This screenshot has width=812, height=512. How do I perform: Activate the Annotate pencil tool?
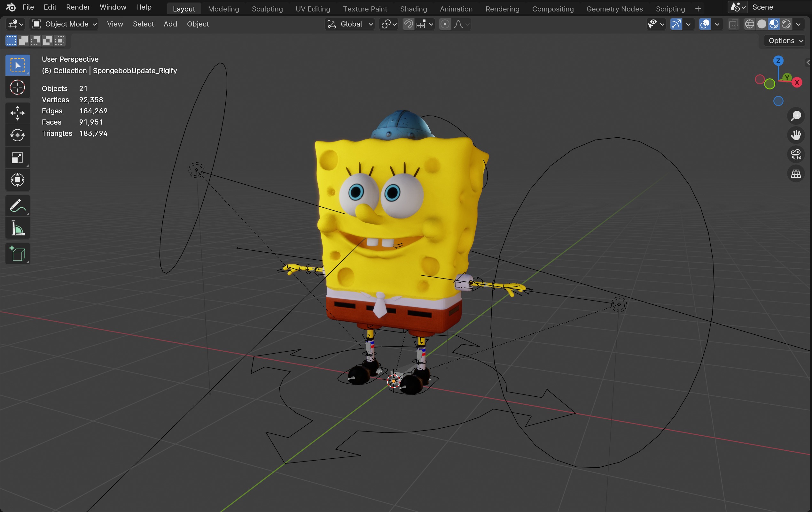(x=18, y=206)
